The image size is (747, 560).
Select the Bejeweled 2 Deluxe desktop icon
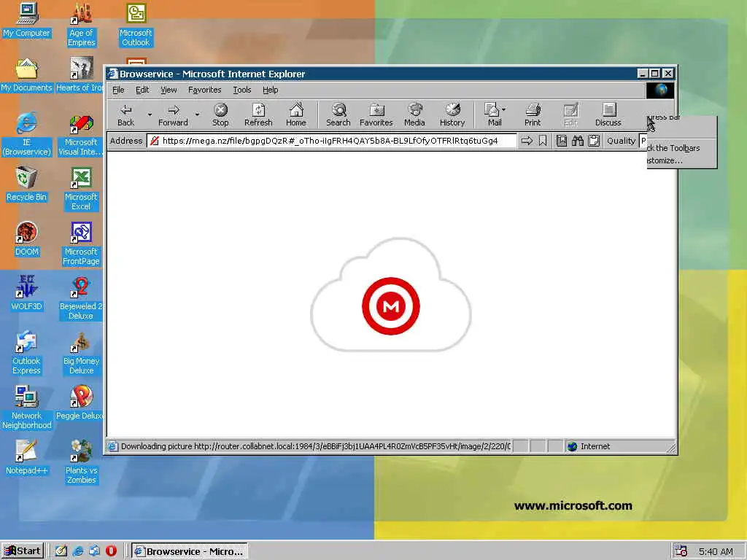(x=81, y=298)
